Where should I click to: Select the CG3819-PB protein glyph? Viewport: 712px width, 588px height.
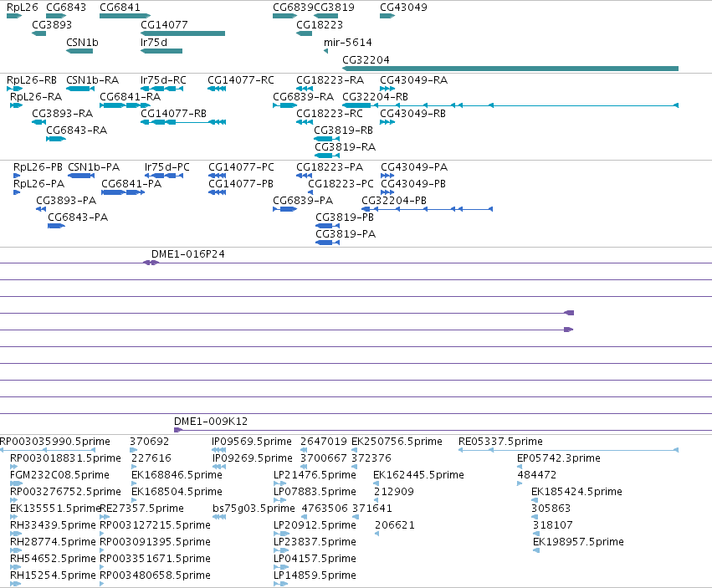(327, 226)
